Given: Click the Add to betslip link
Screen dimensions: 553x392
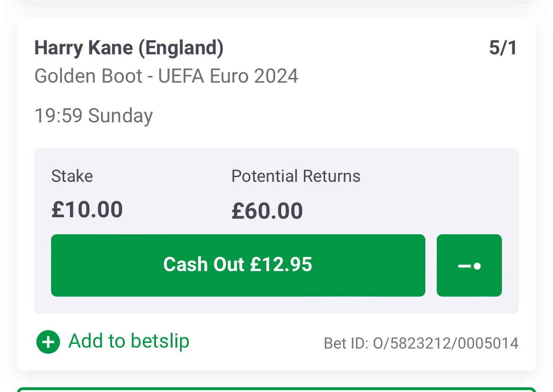Looking at the screenshot, I should tap(113, 341).
